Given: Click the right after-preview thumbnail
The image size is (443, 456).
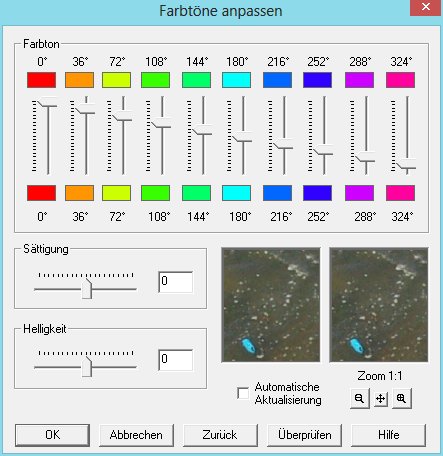Looking at the screenshot, I should coord(379,305).
